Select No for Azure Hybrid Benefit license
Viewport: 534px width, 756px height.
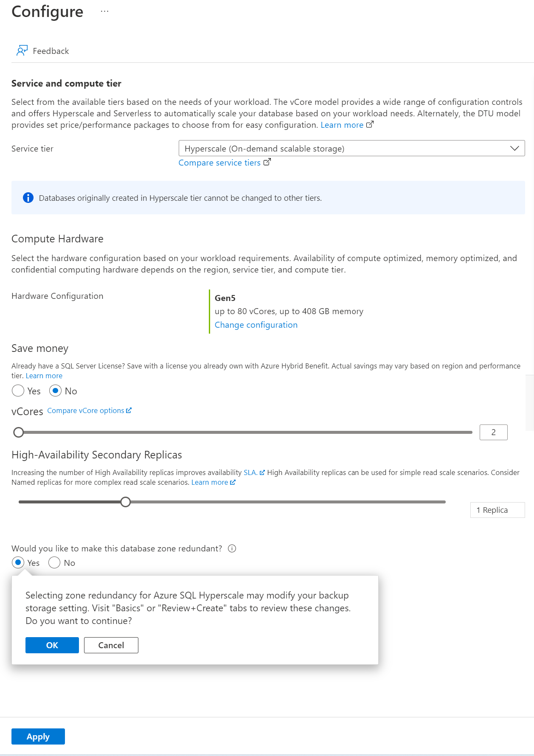coord(55,391)
